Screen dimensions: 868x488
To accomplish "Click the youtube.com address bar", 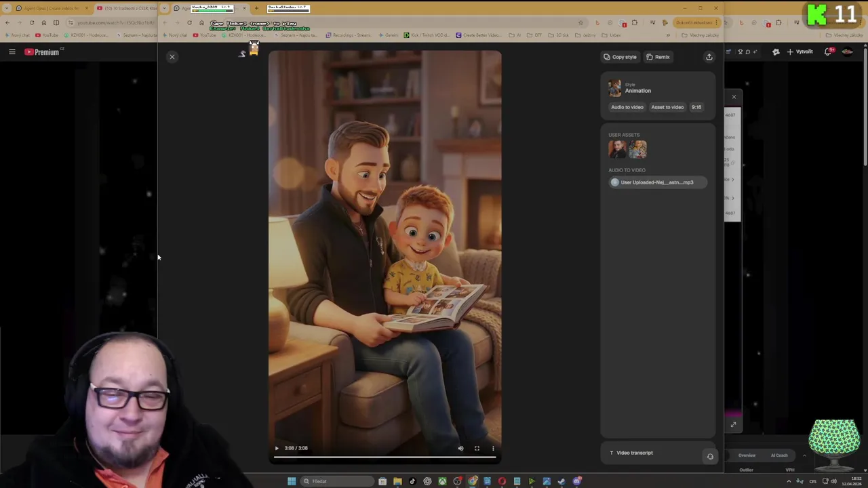I will coord(111,23).
